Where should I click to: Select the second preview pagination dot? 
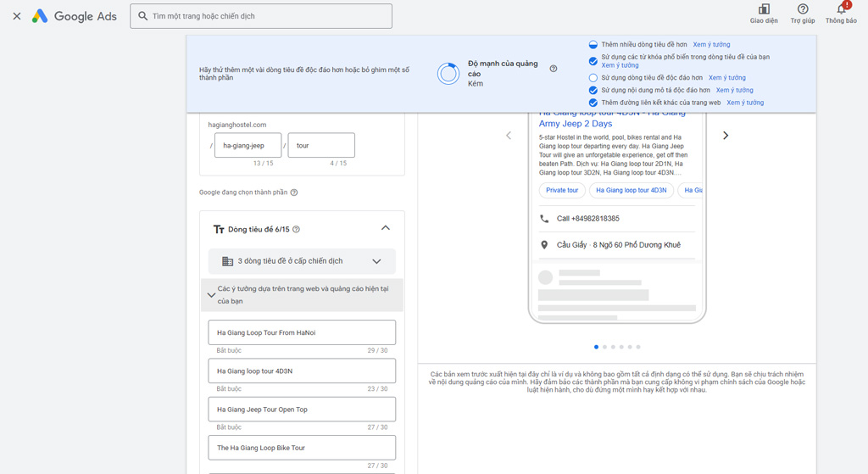604,347
